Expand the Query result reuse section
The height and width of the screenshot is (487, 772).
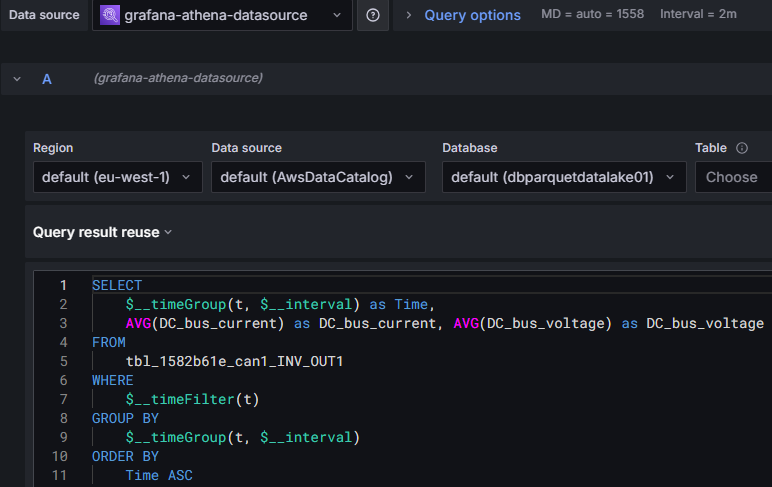[x=102, y=232]
